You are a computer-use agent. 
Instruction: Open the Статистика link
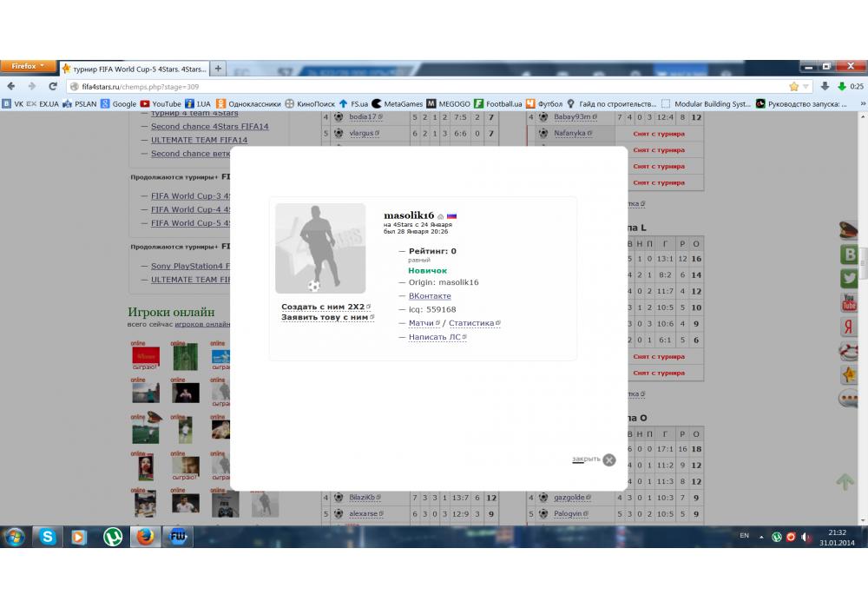474,323
